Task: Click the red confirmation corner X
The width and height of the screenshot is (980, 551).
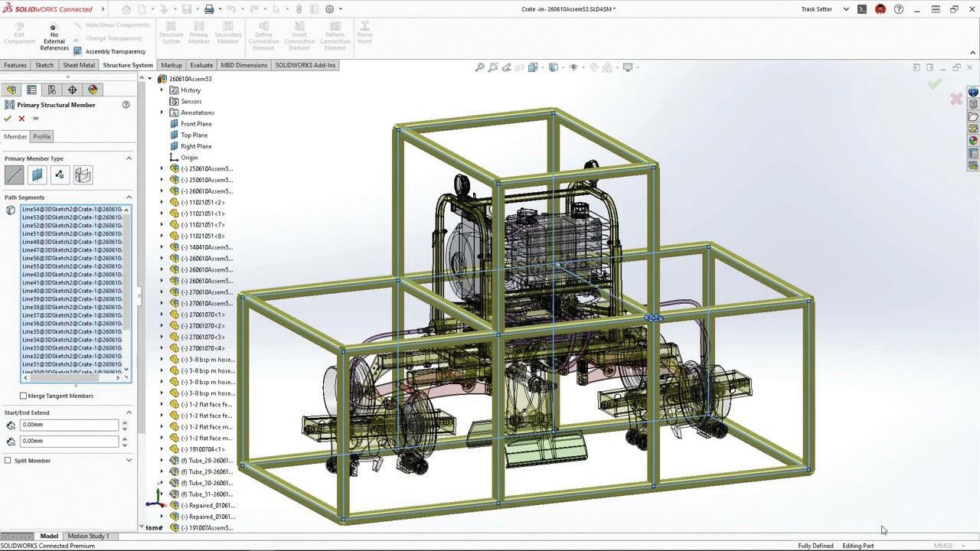Action: pyautogui.click(x=956, y=99)
